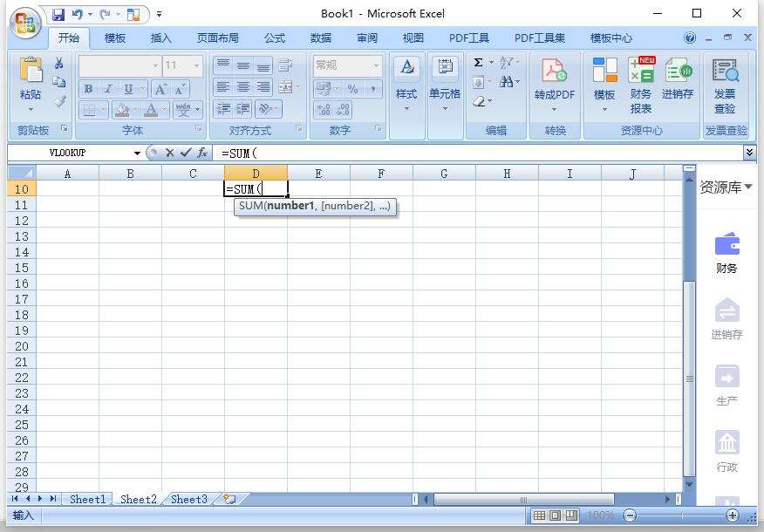Screen dimensions: 764x532
Task: Paste clipboard contents with 粘贴
Action: (31, 85)
